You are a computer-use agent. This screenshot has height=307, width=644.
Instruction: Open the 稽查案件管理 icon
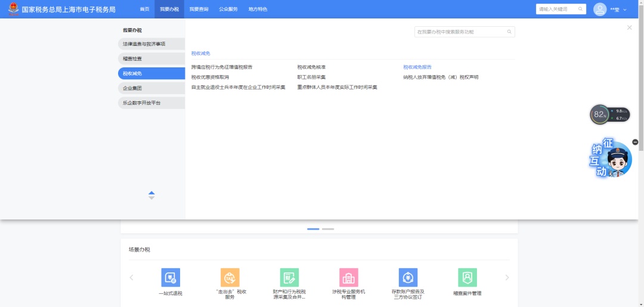coord(467,278)
